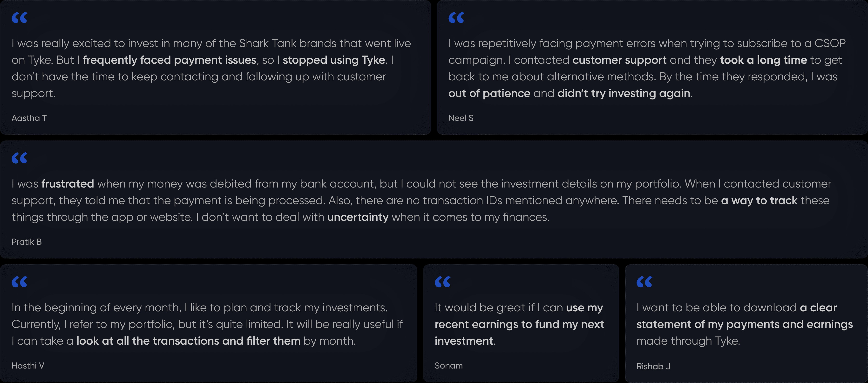Click the quote icon above Aastha T's testimonial
868x383 pixels.
19,18
